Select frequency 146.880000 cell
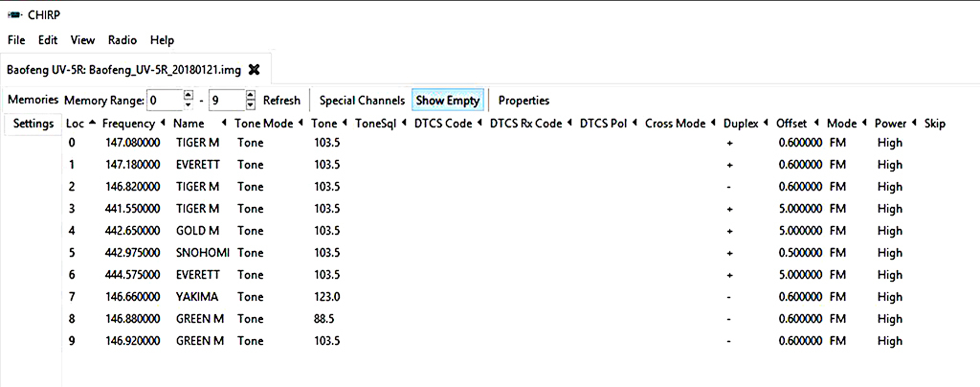The width and height of the screenshot is (980, 387). [132, 319]
